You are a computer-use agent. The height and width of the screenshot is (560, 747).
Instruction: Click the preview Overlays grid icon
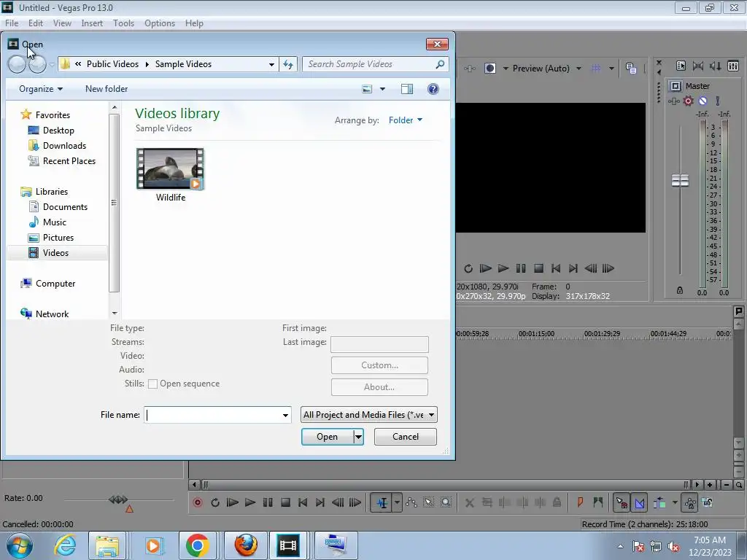pos(596,68)
